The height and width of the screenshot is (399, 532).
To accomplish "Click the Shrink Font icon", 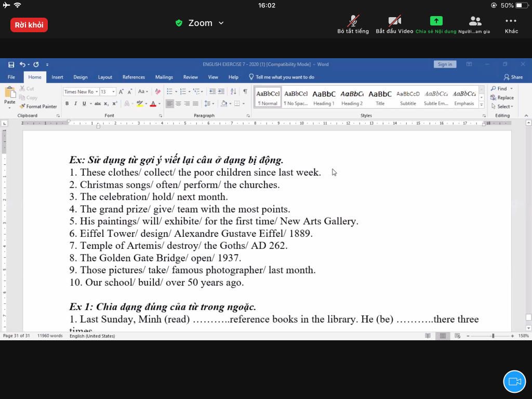I will point(130,91).
